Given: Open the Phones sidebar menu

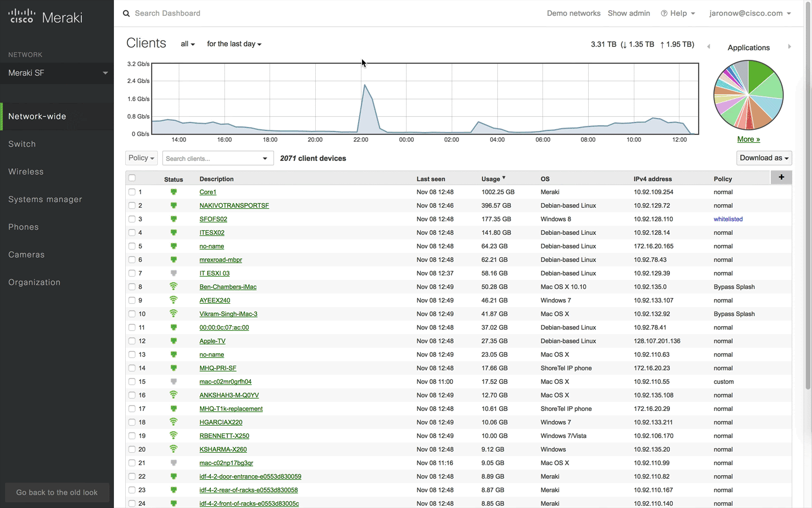Looking at the screenshot, I should (x=24, y=227).
